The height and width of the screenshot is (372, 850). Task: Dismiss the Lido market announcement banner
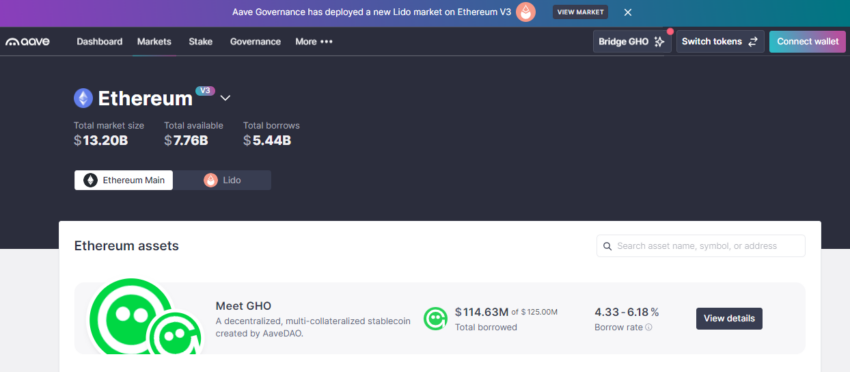(628, 12)
